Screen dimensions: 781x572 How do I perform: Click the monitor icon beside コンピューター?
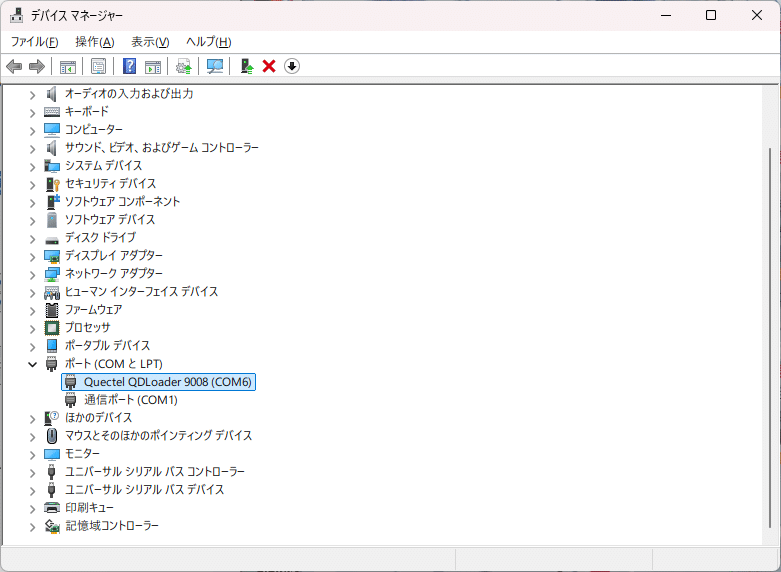(51, 130)
